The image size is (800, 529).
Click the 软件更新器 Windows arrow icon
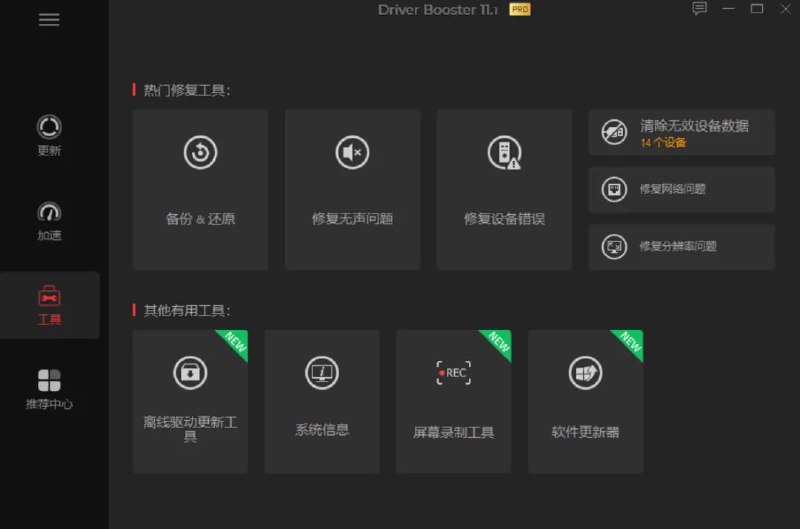pos(585,373)
